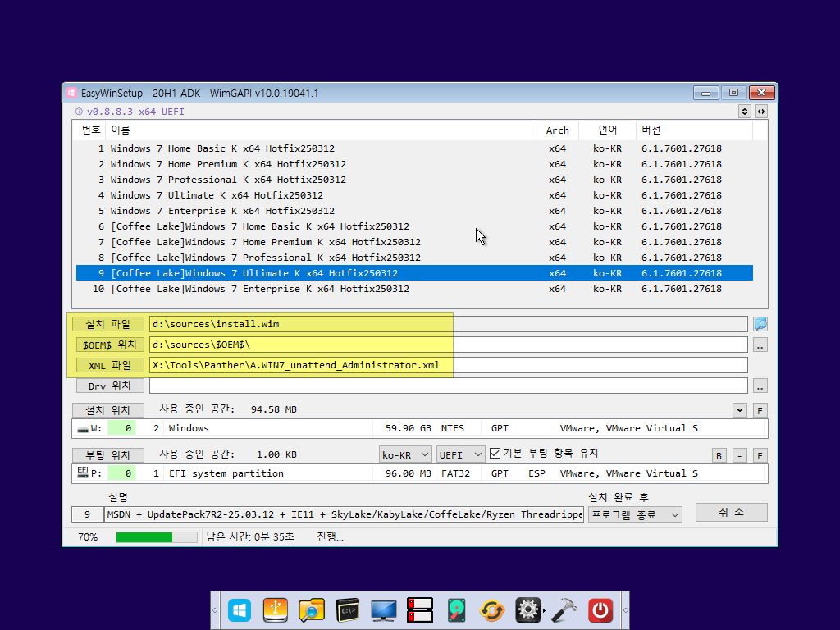Click the orange sync arrows icon
The width and height of the screenshot is (840, 630).
492,610
